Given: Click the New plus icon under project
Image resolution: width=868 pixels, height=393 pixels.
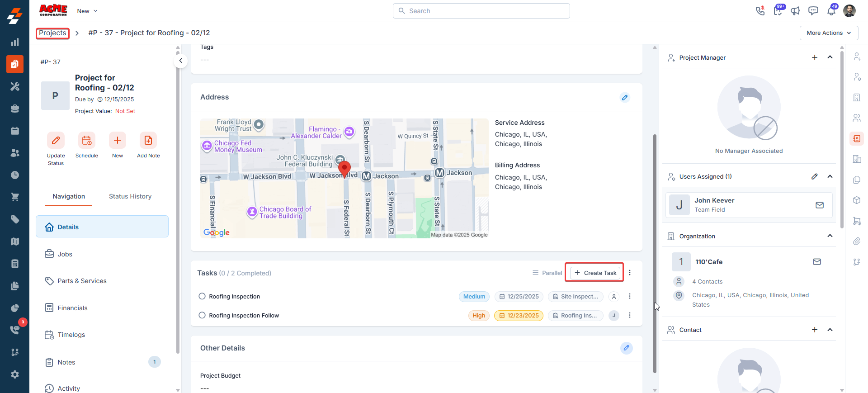Looking at the screenshot, I should [x=118, y=141].
